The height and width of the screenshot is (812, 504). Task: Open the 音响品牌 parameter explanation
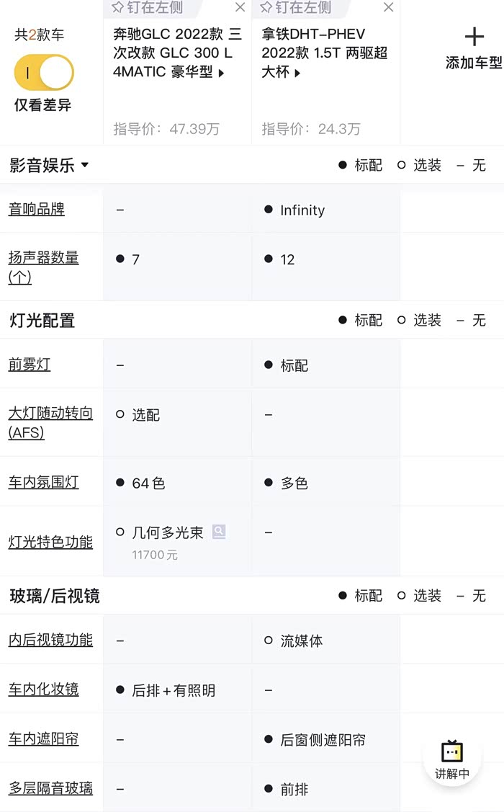coord(37,210)
